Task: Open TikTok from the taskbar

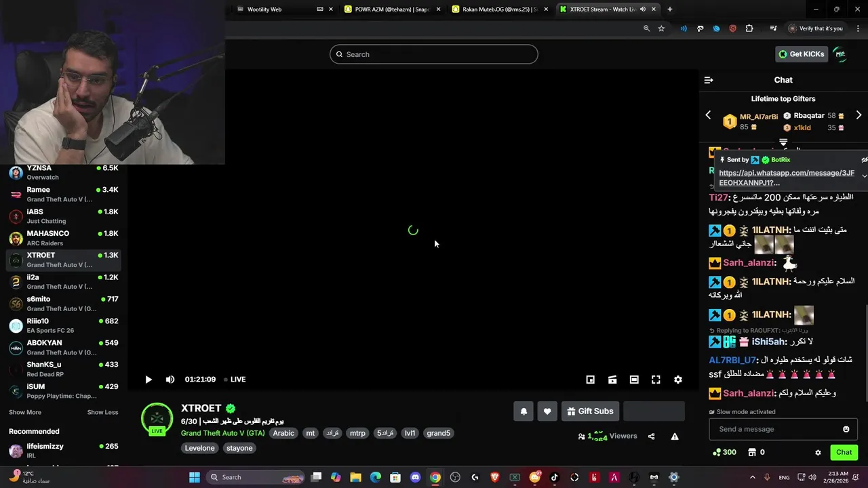Action: [555, 477]
